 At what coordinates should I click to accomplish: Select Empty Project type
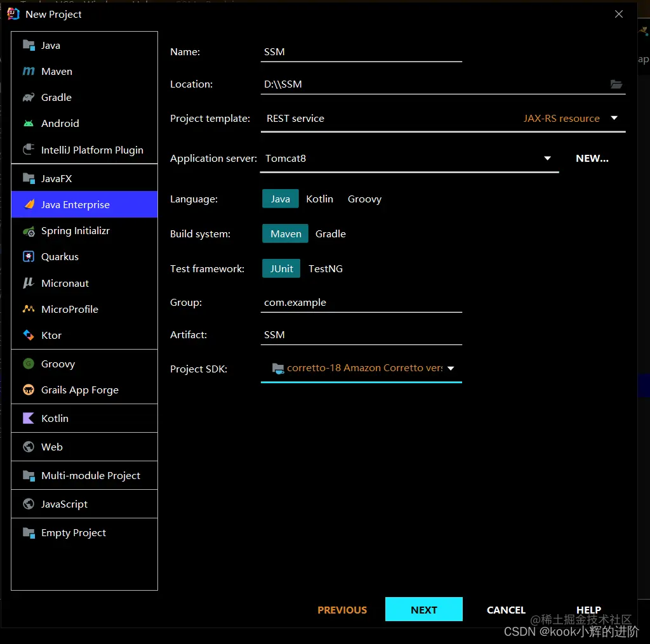coord(84,532)
